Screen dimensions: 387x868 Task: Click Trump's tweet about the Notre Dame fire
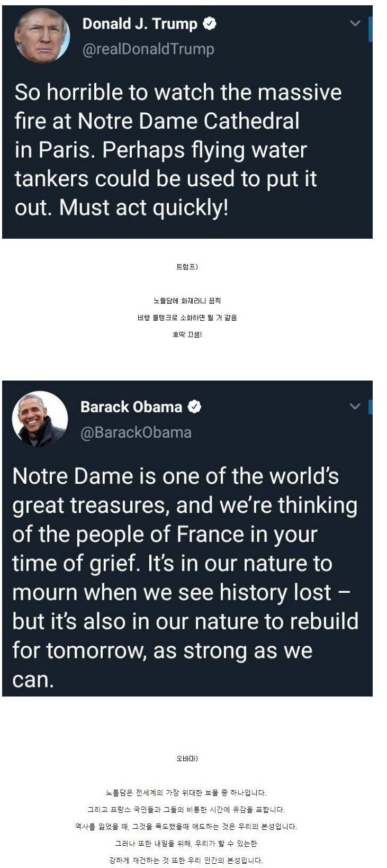178,150
